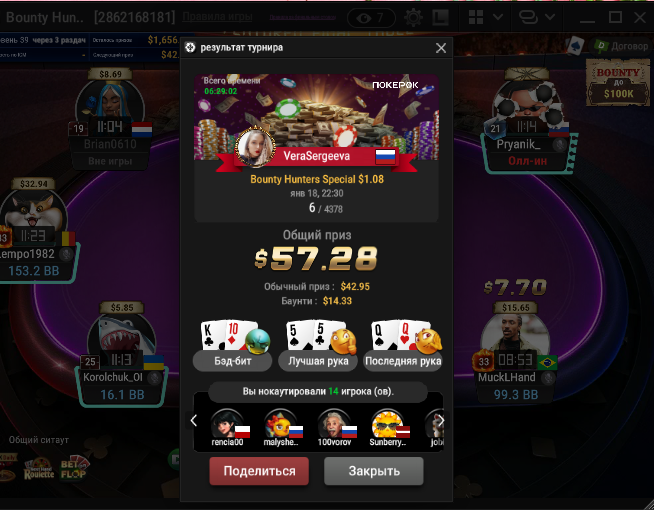Click VeraSergeeva's profile avatar

255,147
